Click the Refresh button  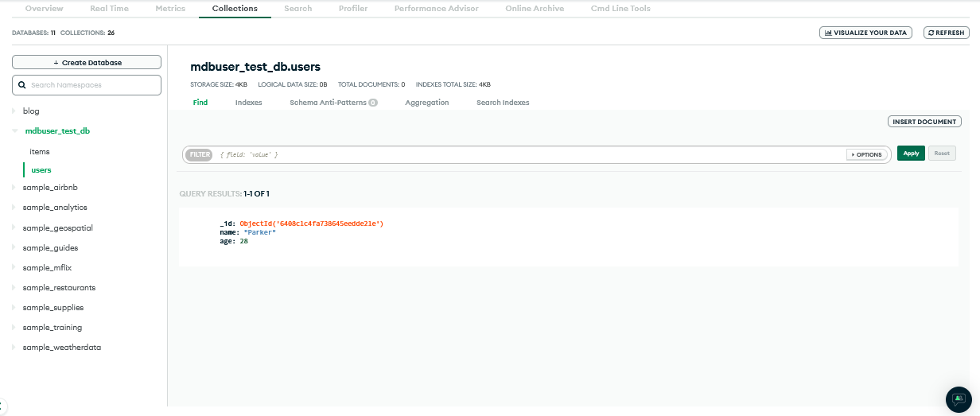(947, 33)
